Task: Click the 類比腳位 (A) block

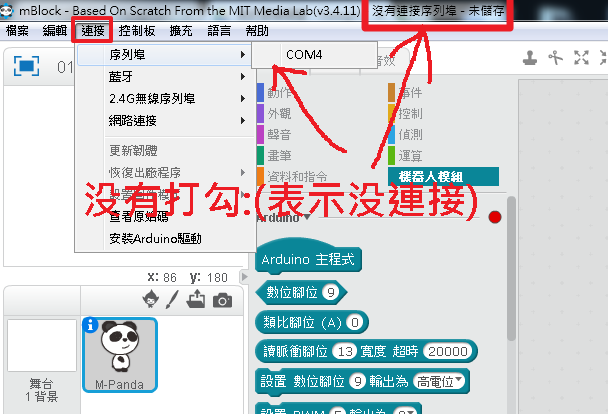Action: (311, 322)
